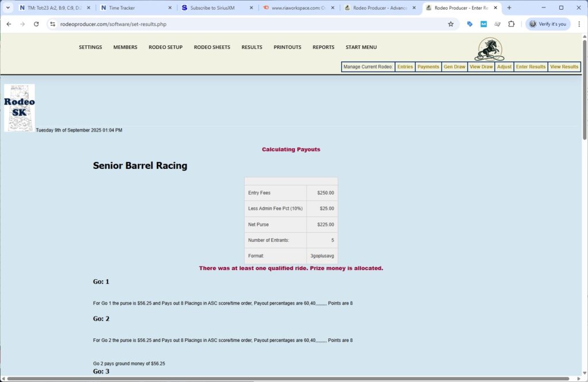Open the PRINTOUTS menu
The image size is (588, 382).
pos(287,47)
